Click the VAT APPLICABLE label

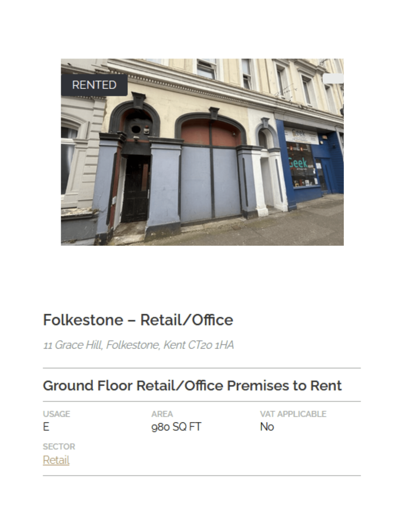(x=293, y=414)
